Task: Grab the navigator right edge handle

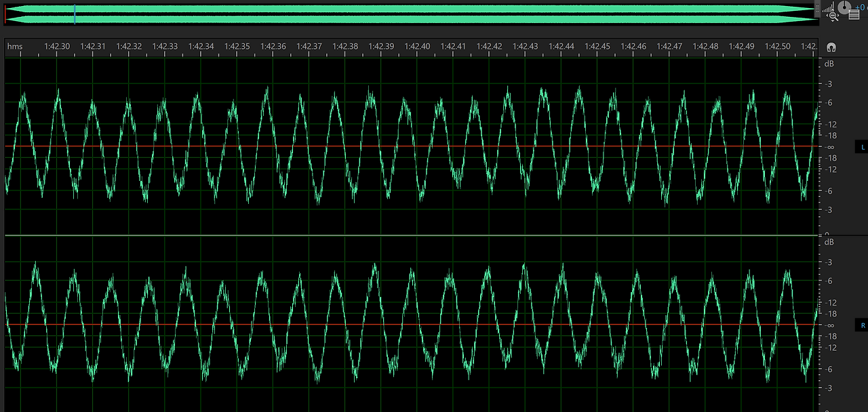Action: pyautogui.click(x=817, y=9)
